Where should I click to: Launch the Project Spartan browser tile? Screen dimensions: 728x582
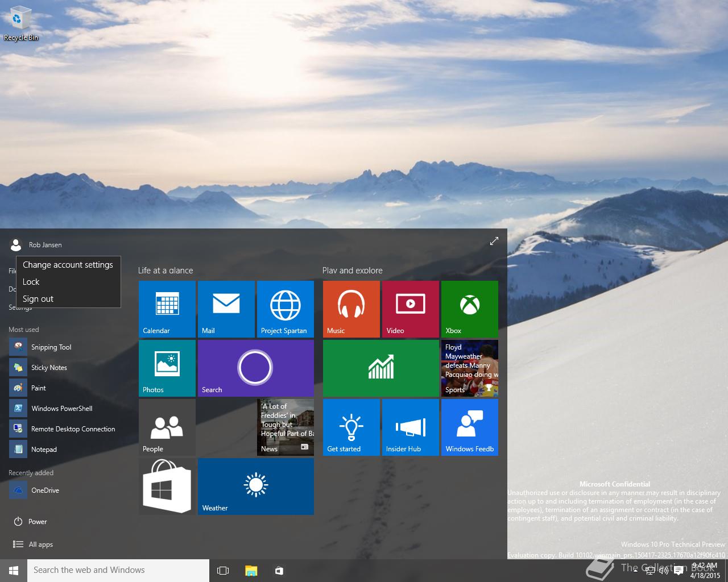285,309
